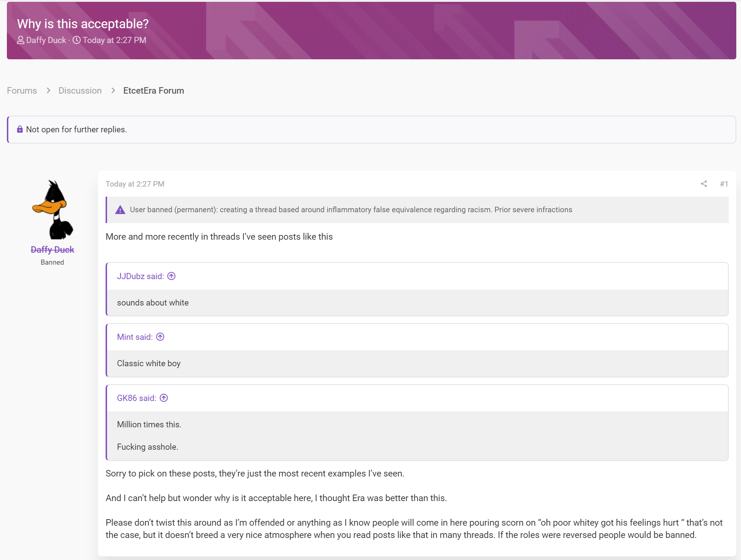
Task: Click the sentence 'Sorry to pick on these posts'
Action: point(255,474)
